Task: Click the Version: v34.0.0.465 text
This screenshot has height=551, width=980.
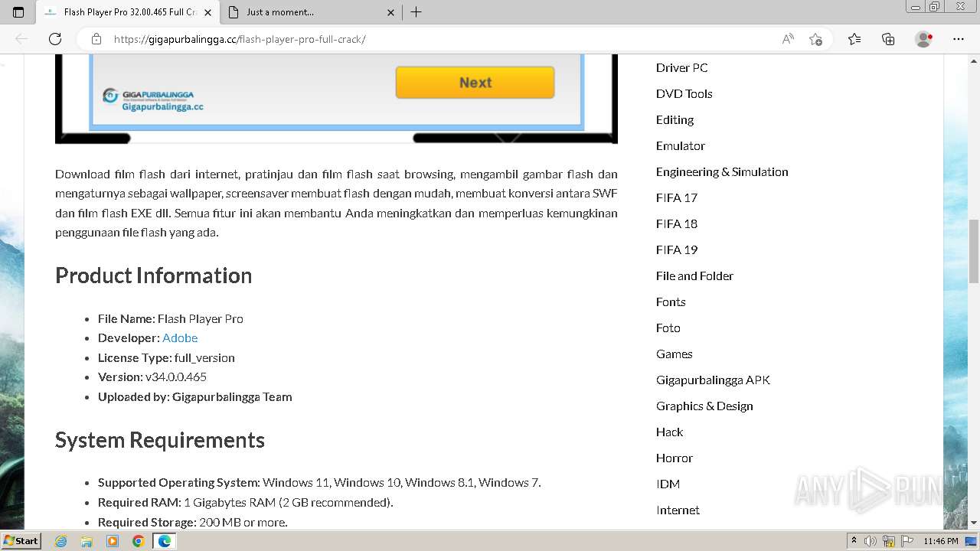Action: click(152, 377)
